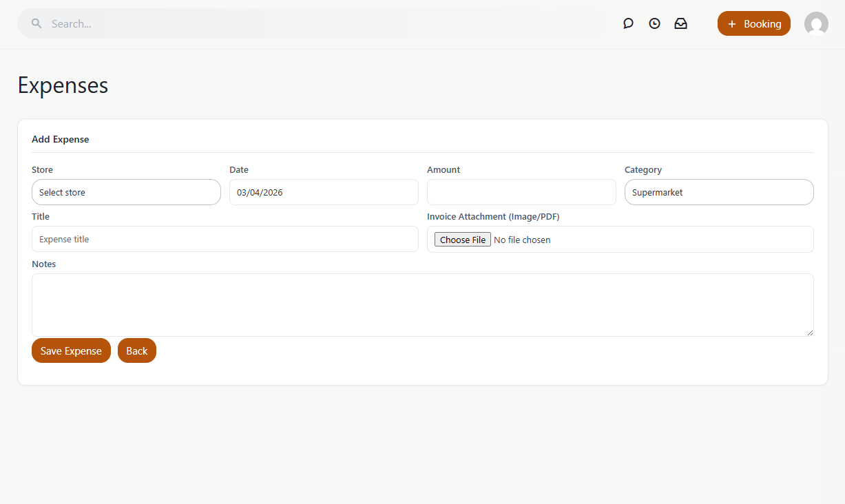Grab the Notes textarea resize handle
Screen dimensions: 845x504
(810, 333)
